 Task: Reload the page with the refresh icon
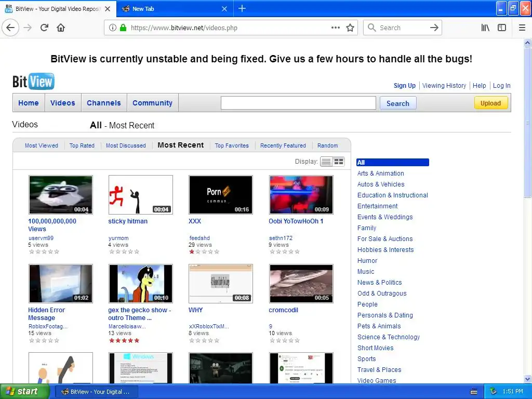[x=44, y=28]
